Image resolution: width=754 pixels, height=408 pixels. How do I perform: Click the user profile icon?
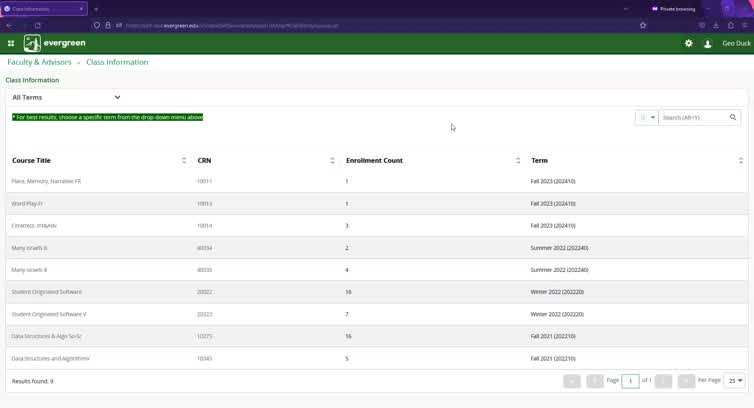pos(708,44)
